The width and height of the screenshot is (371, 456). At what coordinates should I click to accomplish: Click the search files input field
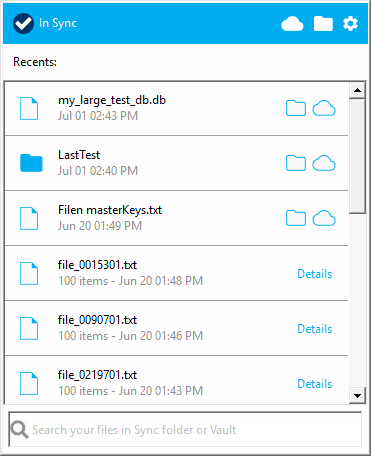[185, 429]
